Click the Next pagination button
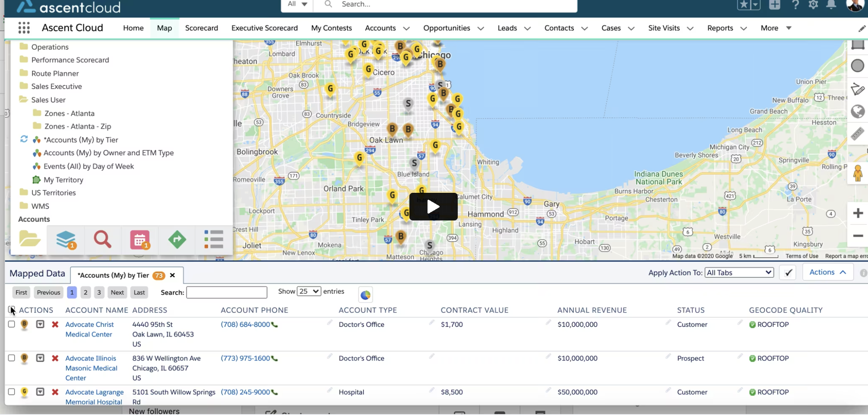The width and height of the screenshot is (868, 415). (117, 293)
